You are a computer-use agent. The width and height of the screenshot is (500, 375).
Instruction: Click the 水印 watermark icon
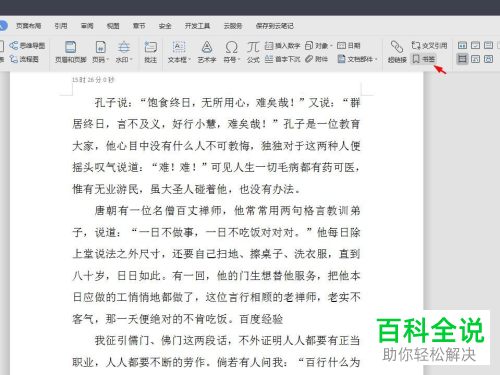pos(124,48)
